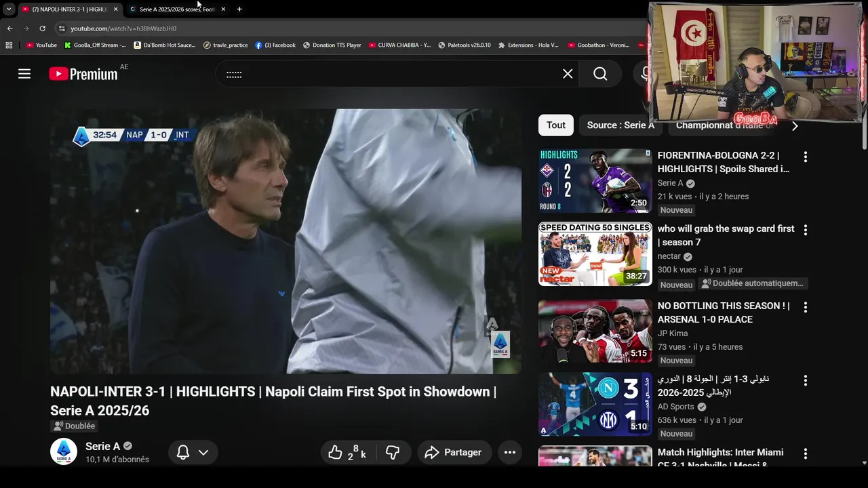The image size is (868, 488).
Task: Open Extensions - Hola V... bookmark
Action: (528, 45)
